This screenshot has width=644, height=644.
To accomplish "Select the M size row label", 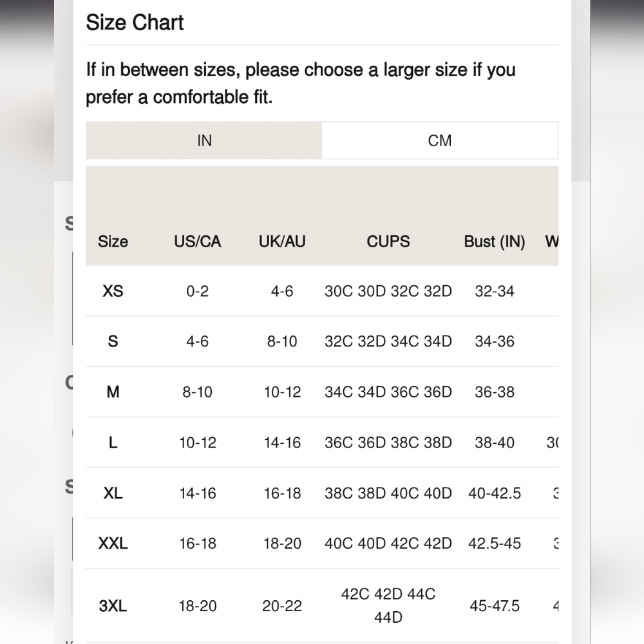I will click(113, 392).
